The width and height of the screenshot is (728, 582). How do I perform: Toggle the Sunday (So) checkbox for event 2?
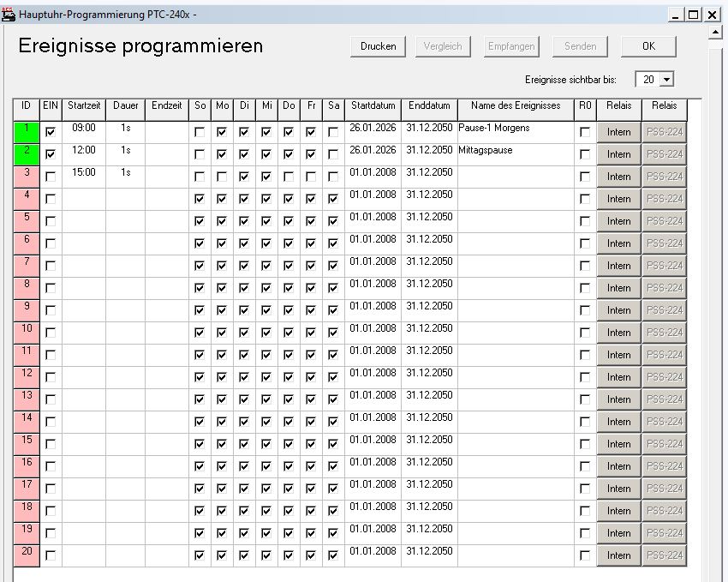(200, 155)
